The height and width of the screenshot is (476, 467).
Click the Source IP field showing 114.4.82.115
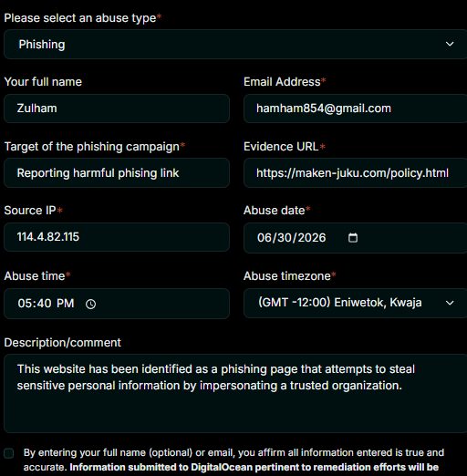coord(117,237)
